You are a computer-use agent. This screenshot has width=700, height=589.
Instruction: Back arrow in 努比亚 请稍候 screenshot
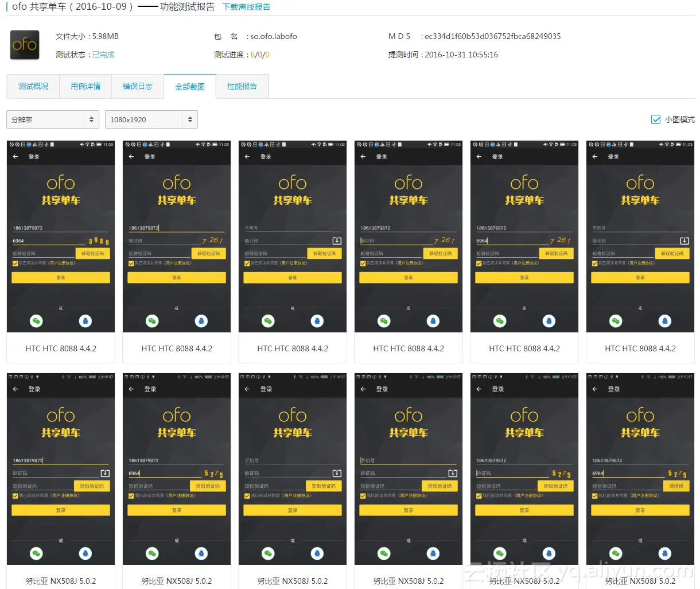click(595, 389)
